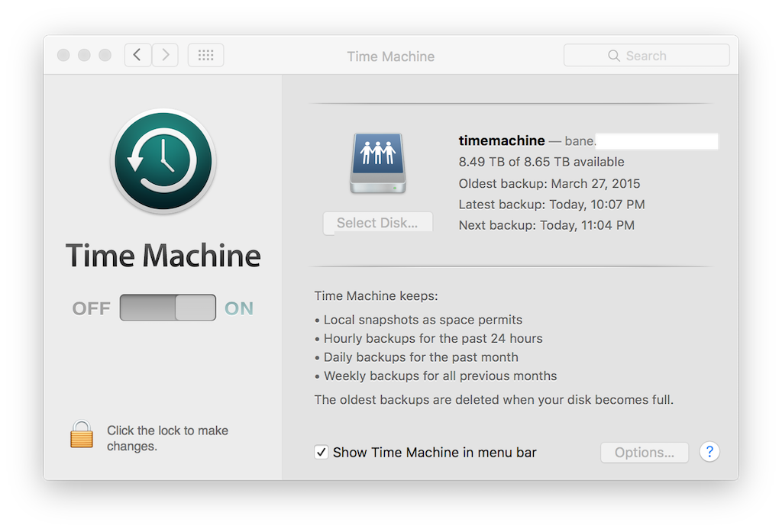Click the zoom window button

pyautogui.click(x=105, y=55)
